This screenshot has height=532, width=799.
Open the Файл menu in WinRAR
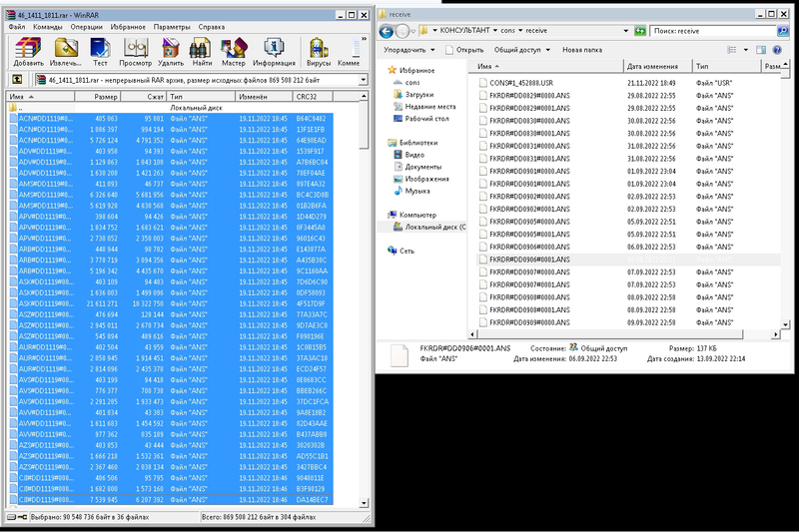tap(17, 27)
